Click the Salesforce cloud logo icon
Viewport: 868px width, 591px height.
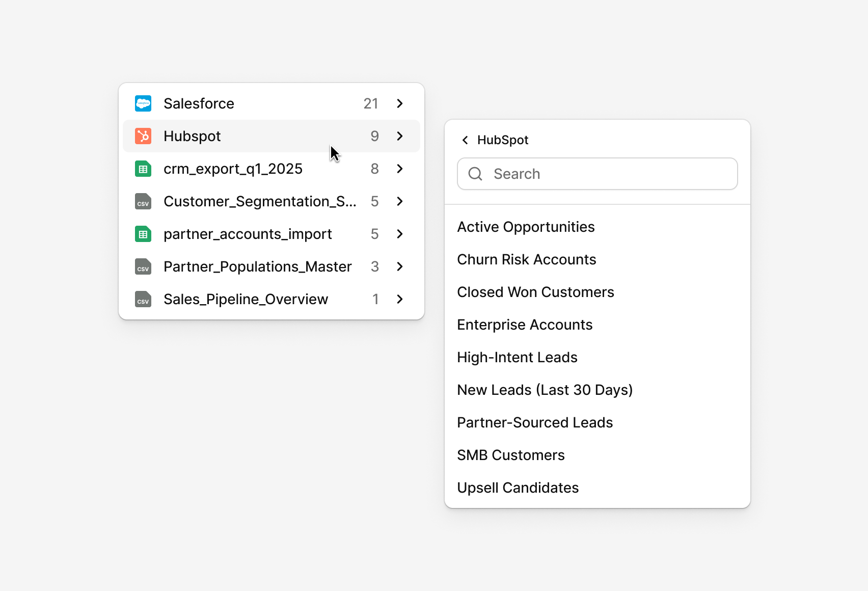[143, 103]
